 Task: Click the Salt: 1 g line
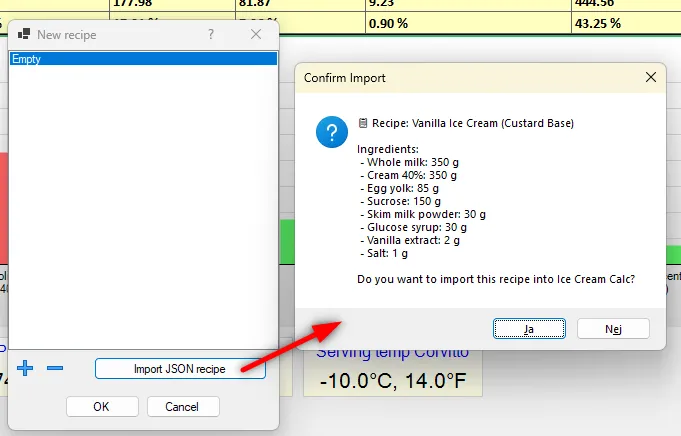click(384, 254)
